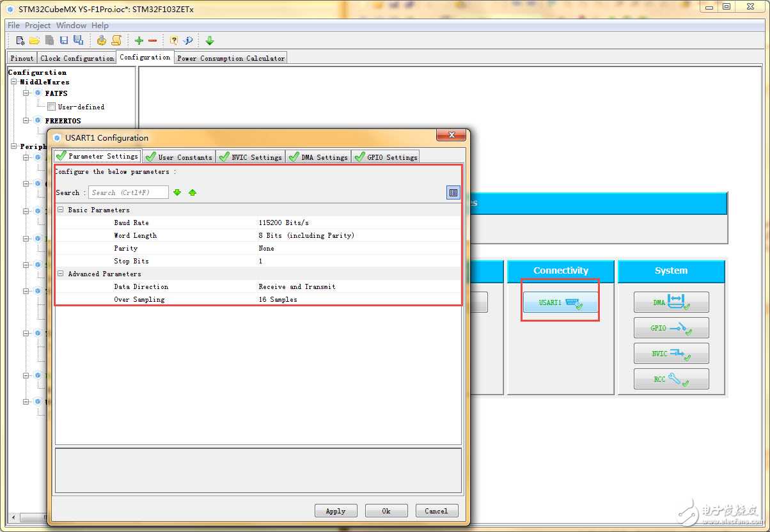Select the Stop Bits parameter label

pyautogui.click(x=131, y=261)
